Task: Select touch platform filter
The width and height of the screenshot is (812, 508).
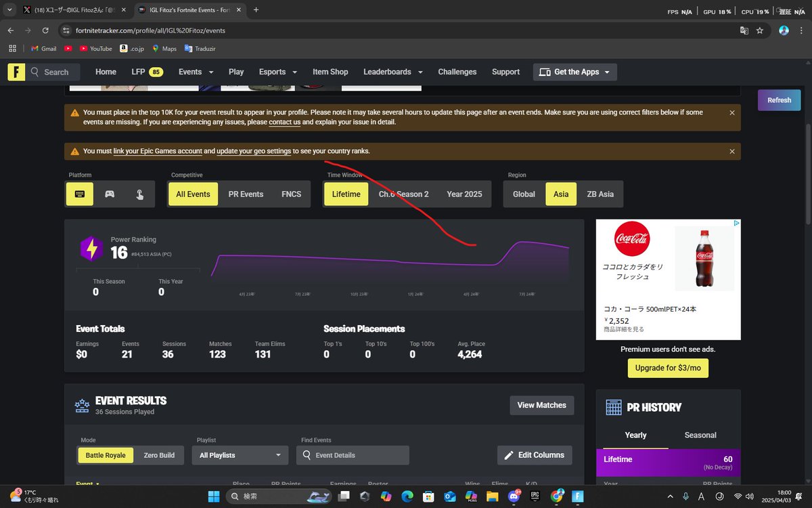Action: pyautogui.click(x=139, y=194)
